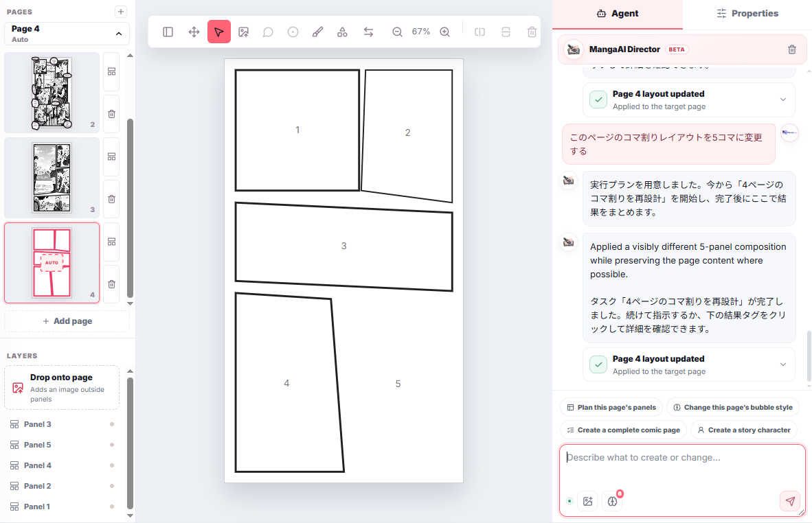Click the toolbar trash delete icon
Image resolution: width=812 pixels, height=523 pixels.
532,32
